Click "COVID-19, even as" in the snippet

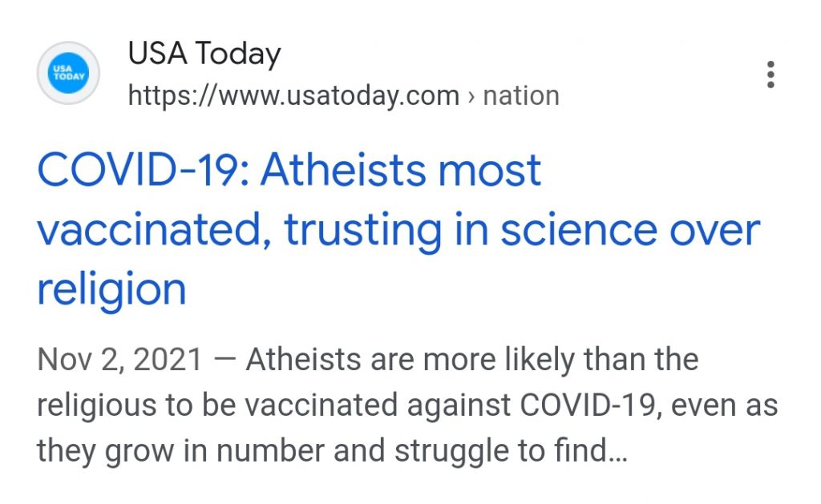[649, 405]
